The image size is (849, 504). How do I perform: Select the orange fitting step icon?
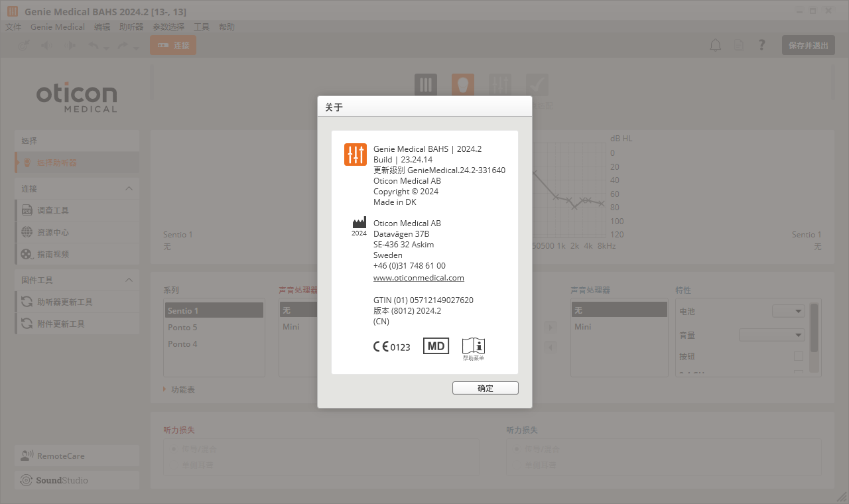(463, 85)
